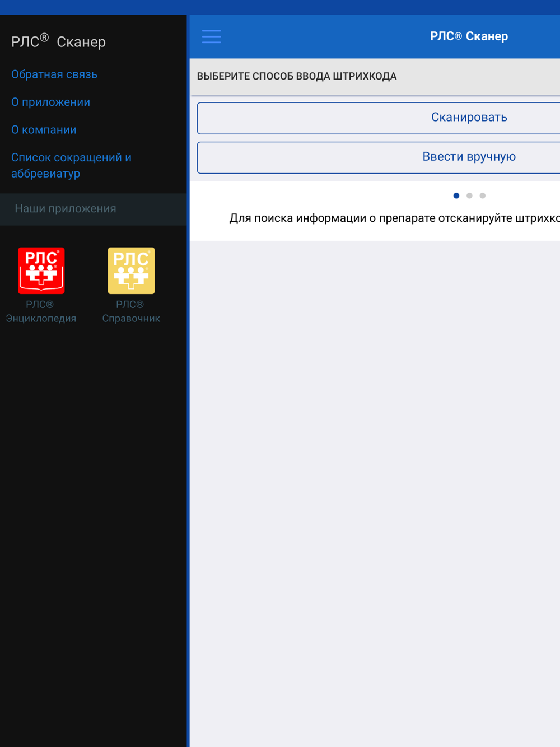Open О приложении menu item
The height and width of the screenshot is (747, 560).
pos(50,102)
